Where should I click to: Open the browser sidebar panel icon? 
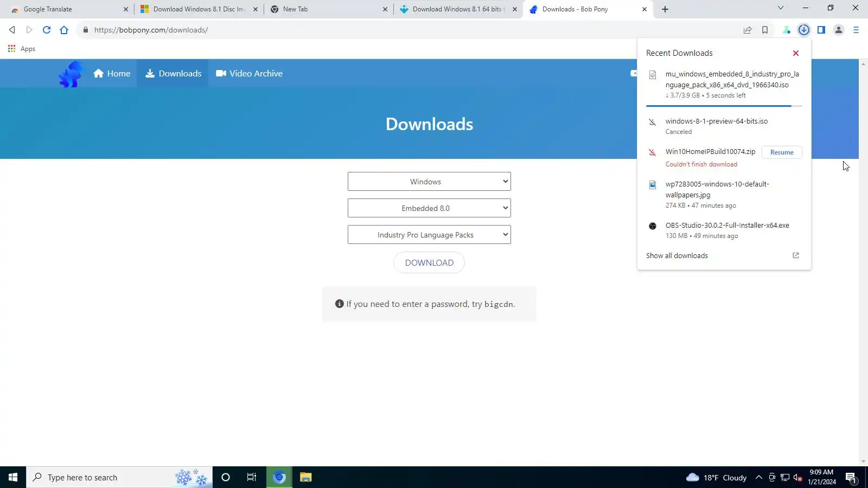click(821, 30)
